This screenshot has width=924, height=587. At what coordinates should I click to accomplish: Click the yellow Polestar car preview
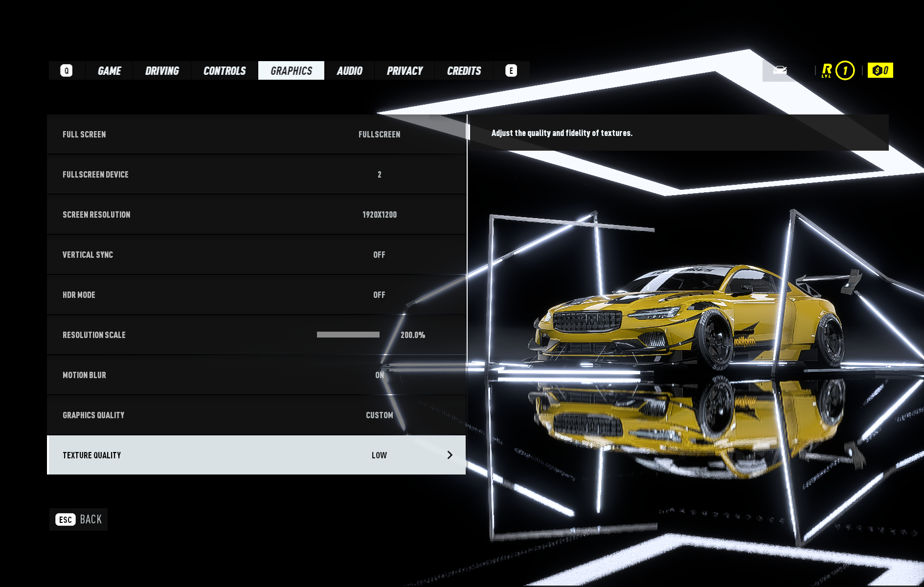685,318
